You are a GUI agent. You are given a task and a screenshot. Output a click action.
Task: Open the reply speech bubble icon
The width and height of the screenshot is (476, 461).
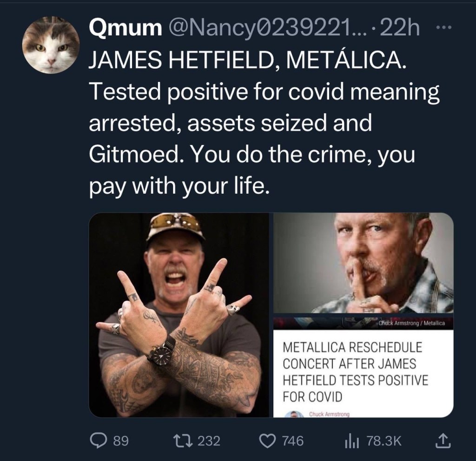point(99,441)
